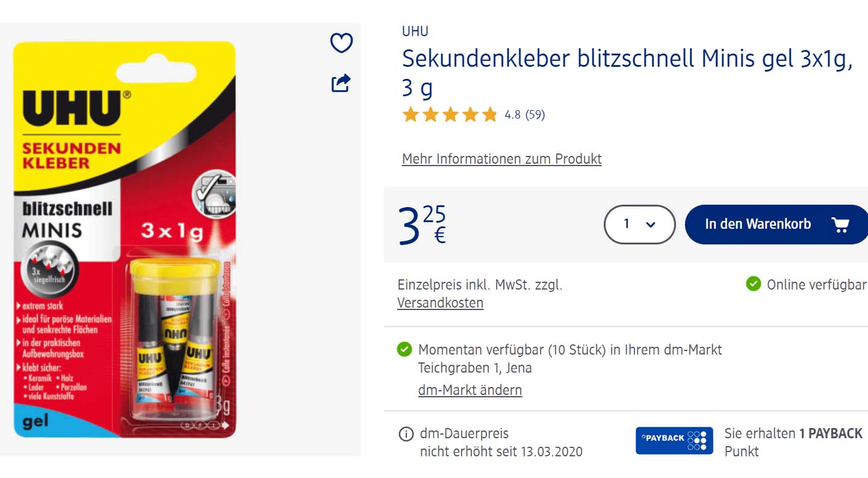
Task: Open the quantity dropdown showing 1
Action: point(639,225)
